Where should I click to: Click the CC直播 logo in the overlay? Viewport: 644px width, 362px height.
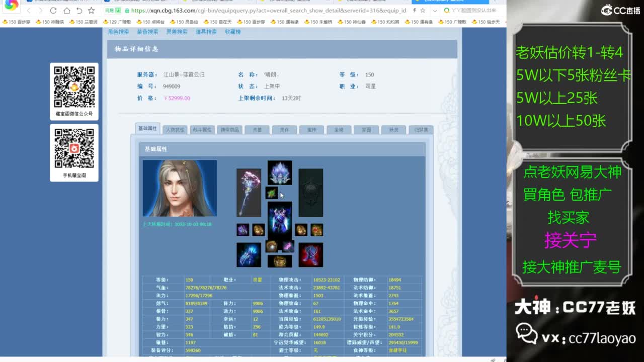(620, 10)
